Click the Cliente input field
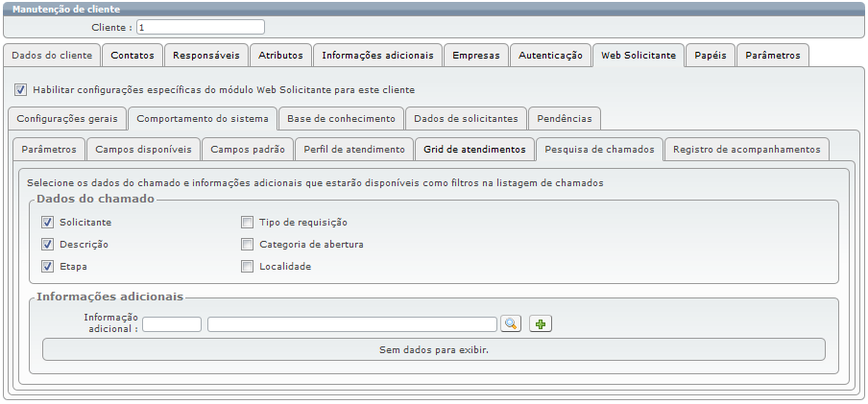Screen dimensions: 868x404 coord(201,27)
